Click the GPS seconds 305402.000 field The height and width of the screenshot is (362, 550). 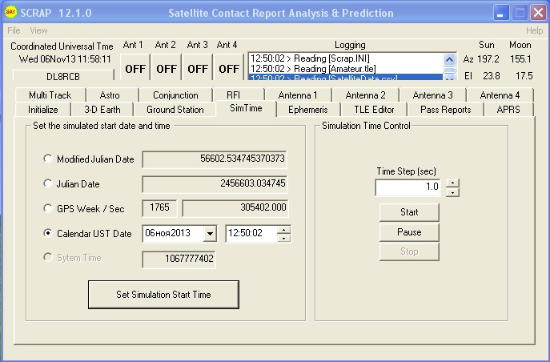(235, 208)
